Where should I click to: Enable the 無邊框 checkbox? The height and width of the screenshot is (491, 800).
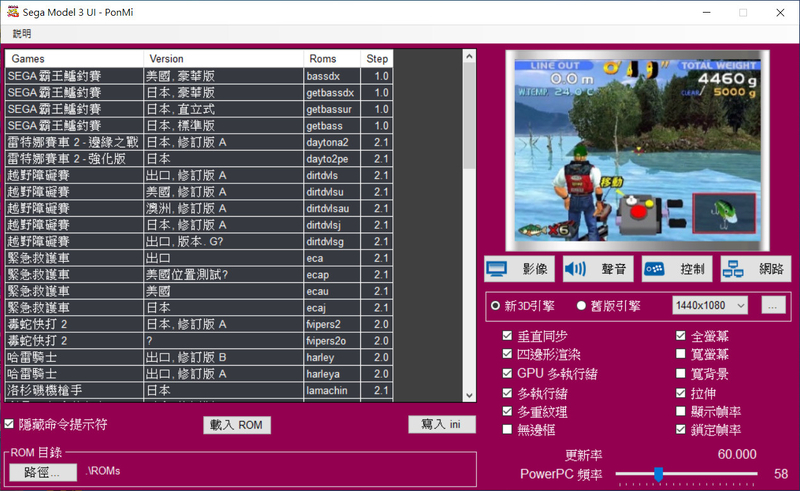[x=507, y=429]
